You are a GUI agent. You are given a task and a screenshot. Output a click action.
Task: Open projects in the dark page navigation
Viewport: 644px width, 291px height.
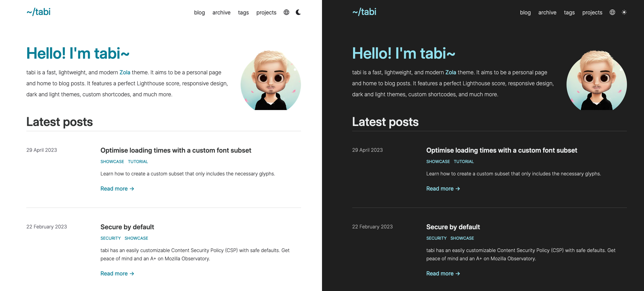(592, 13)
